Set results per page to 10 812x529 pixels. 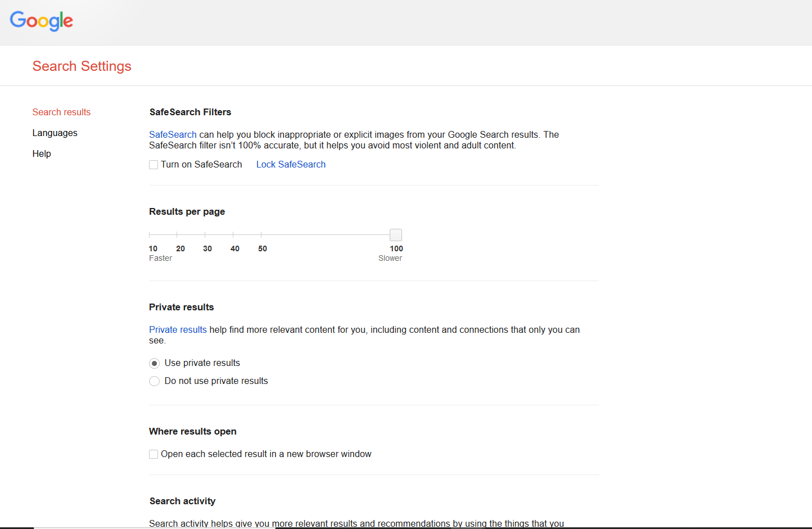pyautogui.click(x=153, y=248)
